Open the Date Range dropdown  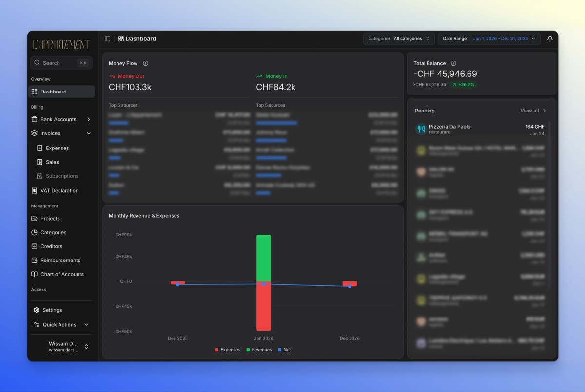pyautogui.click(x=489, y=39)
